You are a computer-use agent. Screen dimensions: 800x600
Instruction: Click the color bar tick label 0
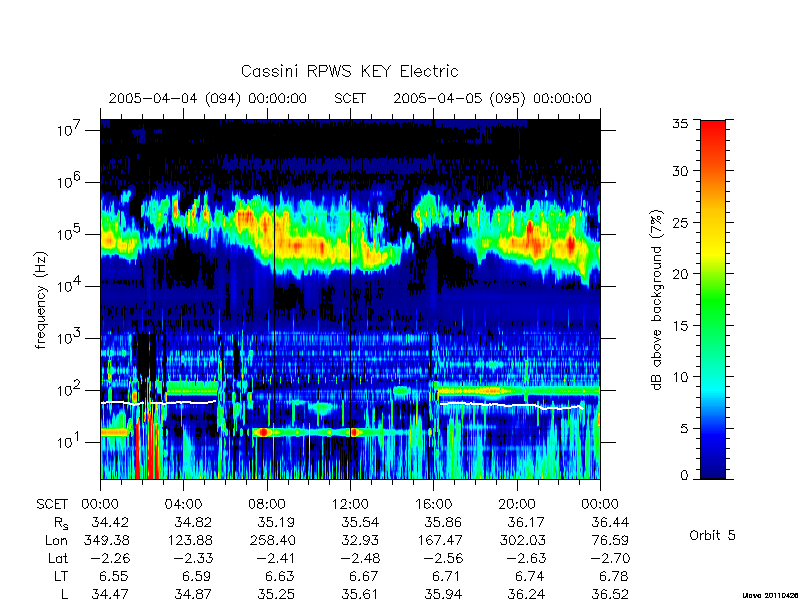point(684,476)
